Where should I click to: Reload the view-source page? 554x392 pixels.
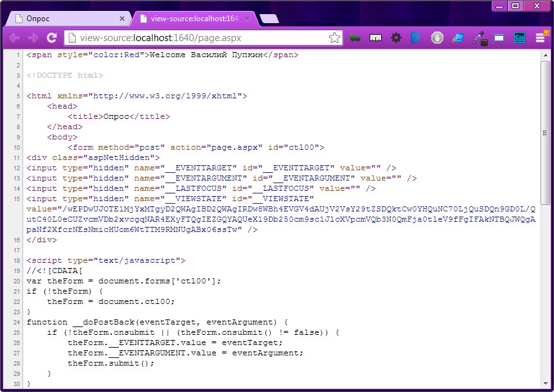coord(51,38)
